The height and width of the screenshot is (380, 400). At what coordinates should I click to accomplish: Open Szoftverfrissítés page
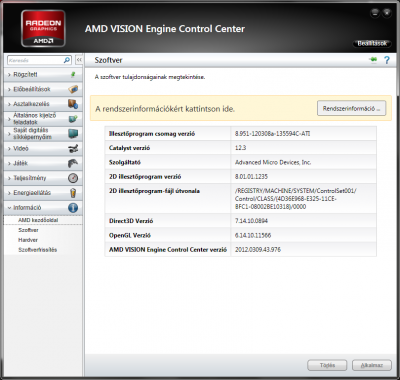point(38,250)
